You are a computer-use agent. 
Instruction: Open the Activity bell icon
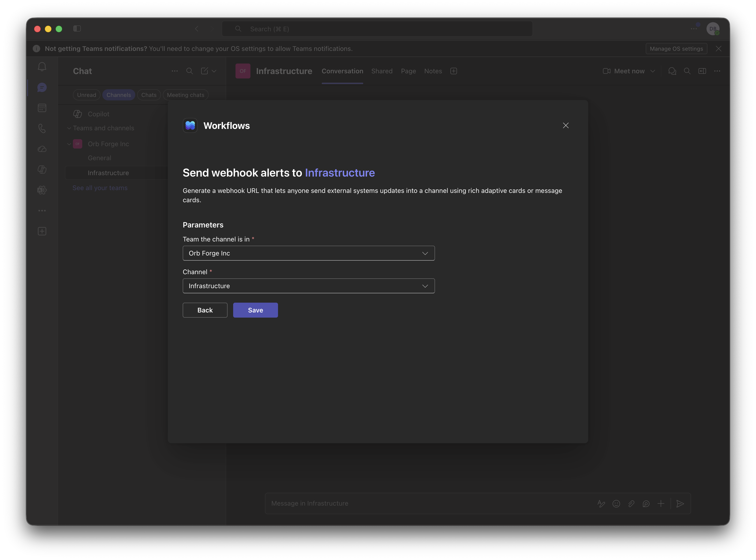(x=42, y=67)
